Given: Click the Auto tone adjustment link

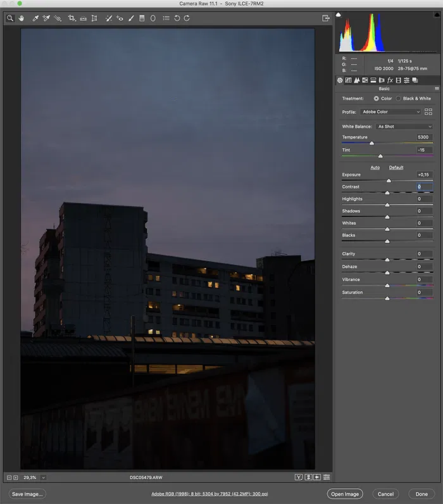Looking at the screenshot, I should pos(375,168).
